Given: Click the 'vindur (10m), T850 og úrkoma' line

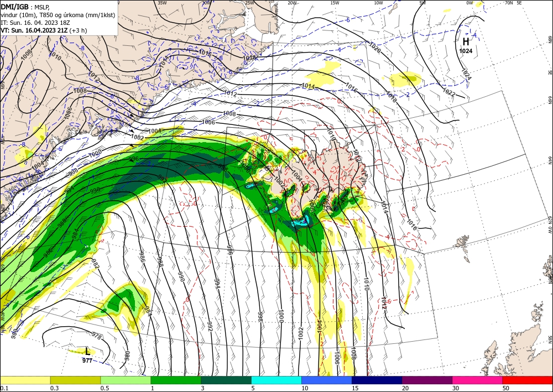Looking at the screenshot, I should (58, 15).
